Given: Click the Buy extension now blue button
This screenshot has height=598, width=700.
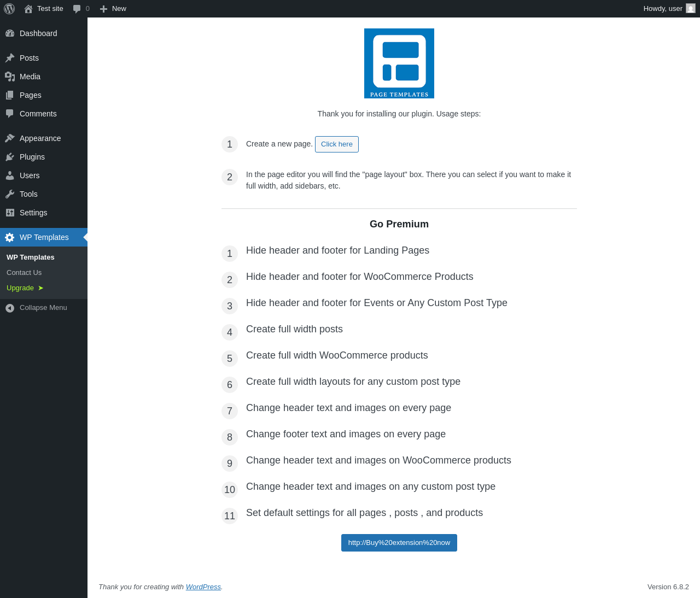Looking at the screenshot, I should tap(399, 543).
